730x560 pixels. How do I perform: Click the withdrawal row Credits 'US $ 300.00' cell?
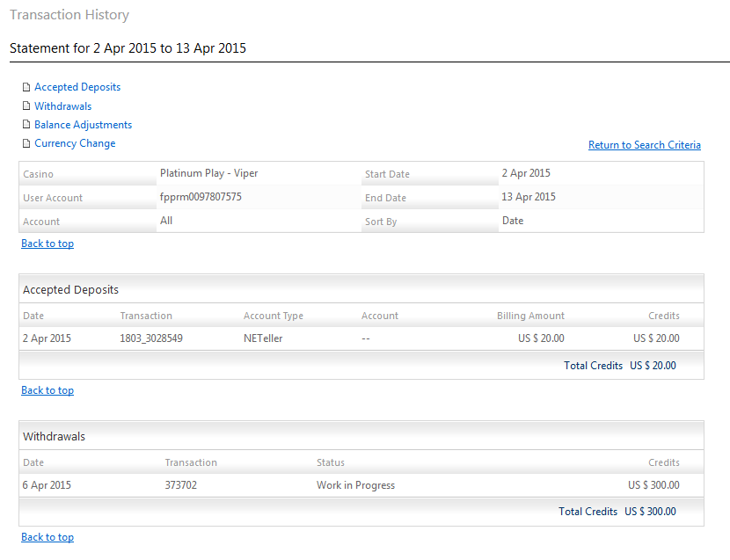(653, 485)
